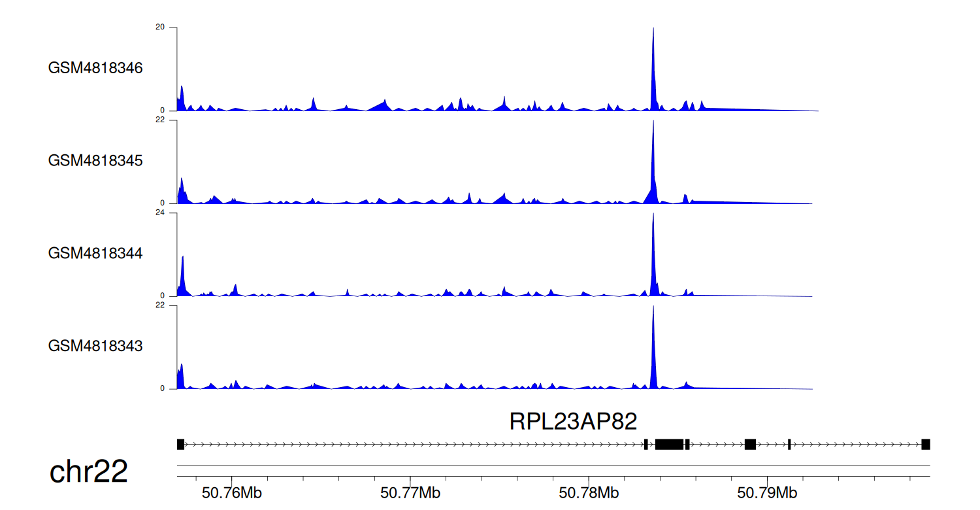Select the widest exon block of RPL23AP82
Viewport: 980px width, 510px height.
pyautogui.click(x=669, y=445)
